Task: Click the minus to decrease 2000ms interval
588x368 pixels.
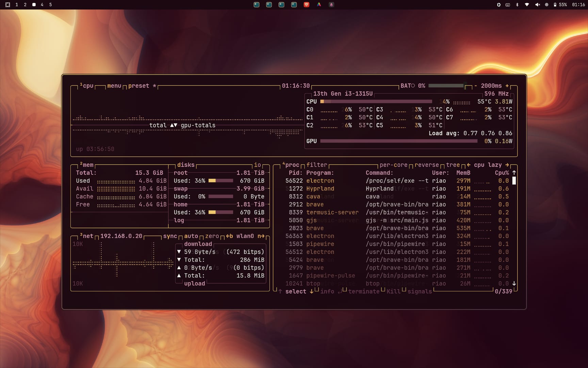Action: (476, 86)
